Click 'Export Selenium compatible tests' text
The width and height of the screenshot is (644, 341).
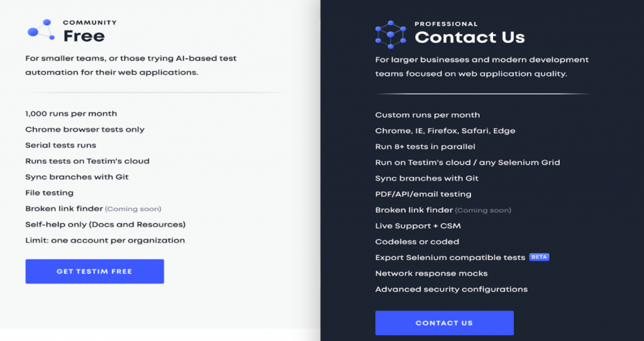[450, 257]
